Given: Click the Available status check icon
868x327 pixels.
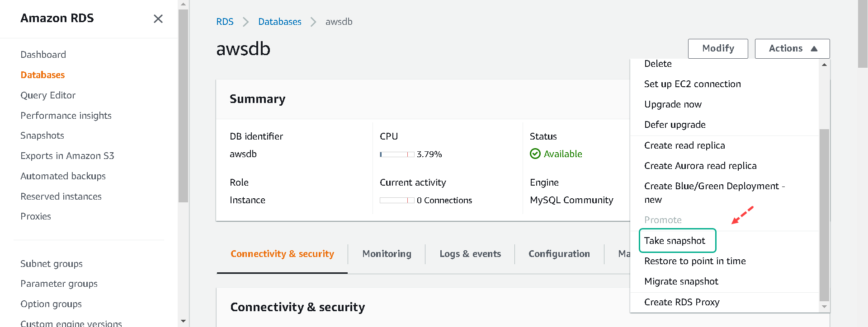Looking at the screenshot, I should click(535, 154).
